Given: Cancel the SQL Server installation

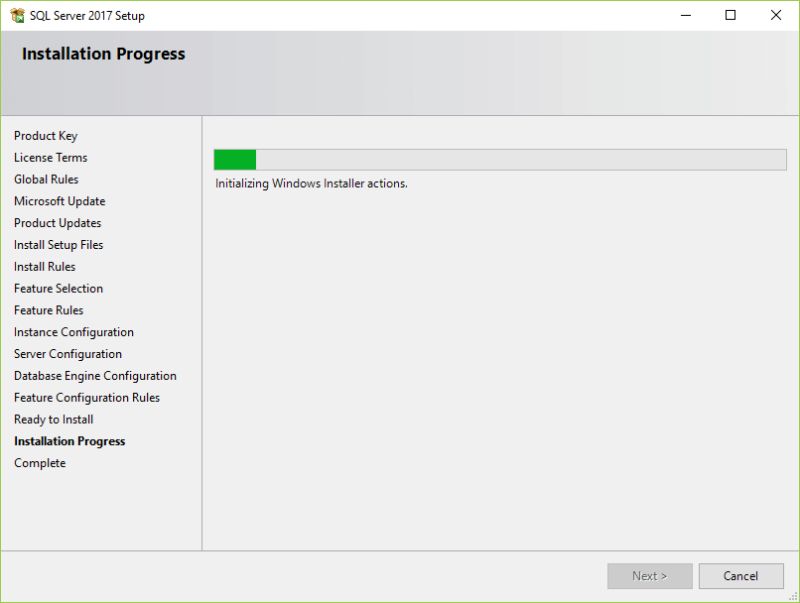Looking at the screenshot, I should click(x=741, y=575).
